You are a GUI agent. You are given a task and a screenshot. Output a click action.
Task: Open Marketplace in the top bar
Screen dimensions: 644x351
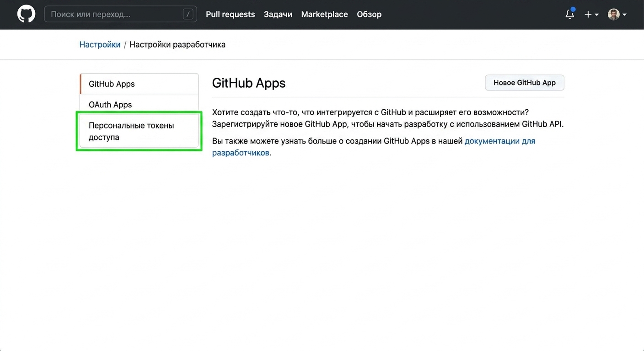(x=324, y=14)
